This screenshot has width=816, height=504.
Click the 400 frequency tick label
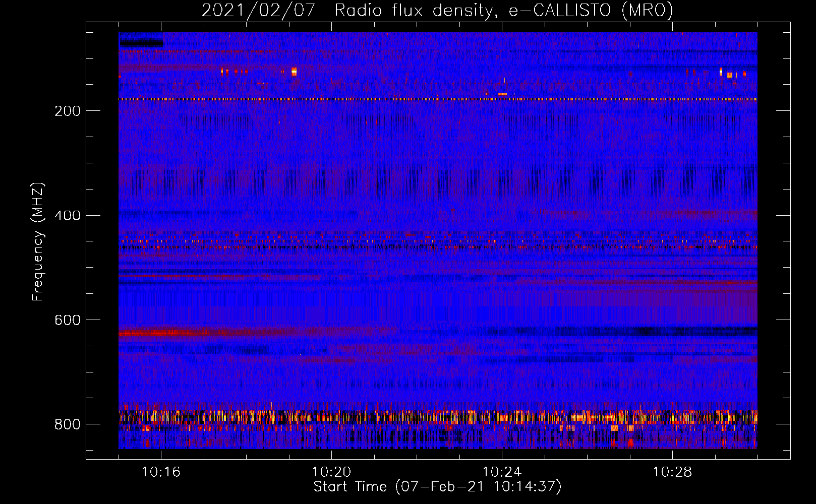68,216
